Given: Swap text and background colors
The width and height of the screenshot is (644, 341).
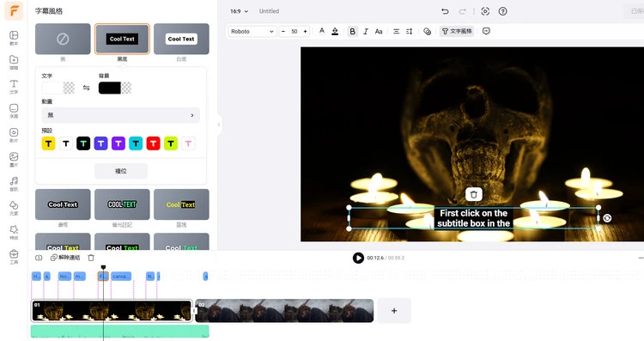Looking at the screenshot, I should tap(86, 88).
